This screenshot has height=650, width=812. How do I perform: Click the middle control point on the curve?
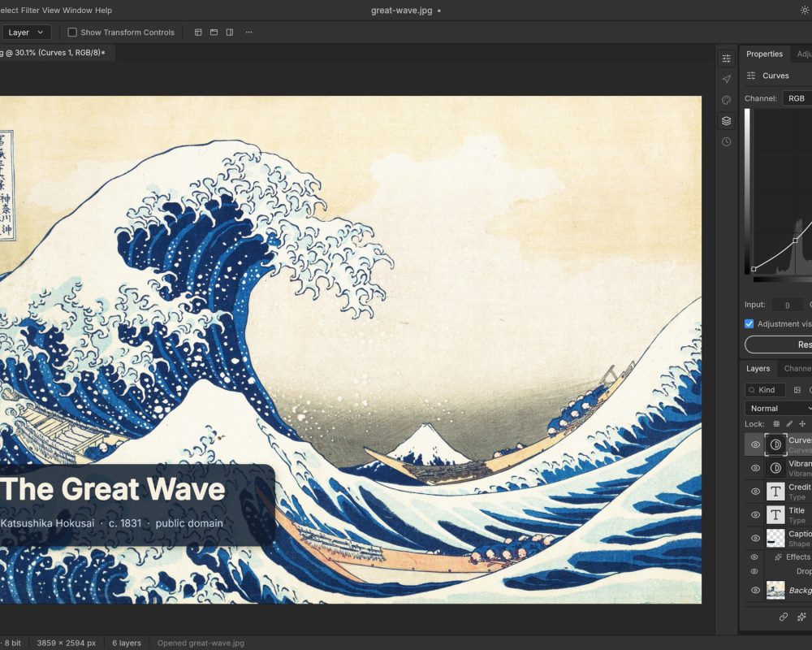coord(796,240)
